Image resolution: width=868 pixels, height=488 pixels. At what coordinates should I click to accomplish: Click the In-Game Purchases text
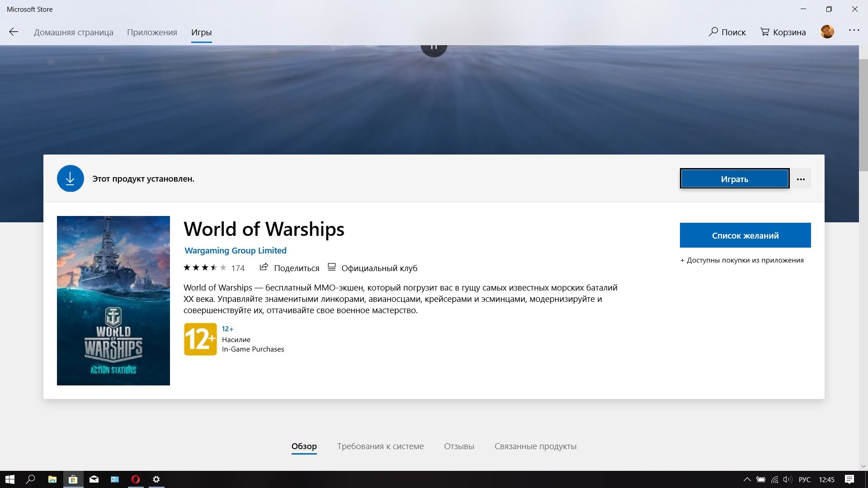click(253, 349)
